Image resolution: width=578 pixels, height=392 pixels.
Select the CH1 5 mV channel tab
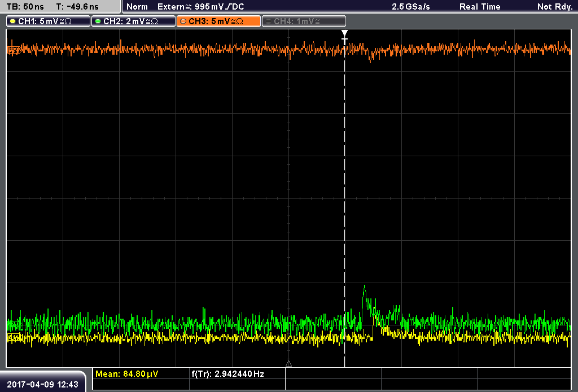pos(49,21)
